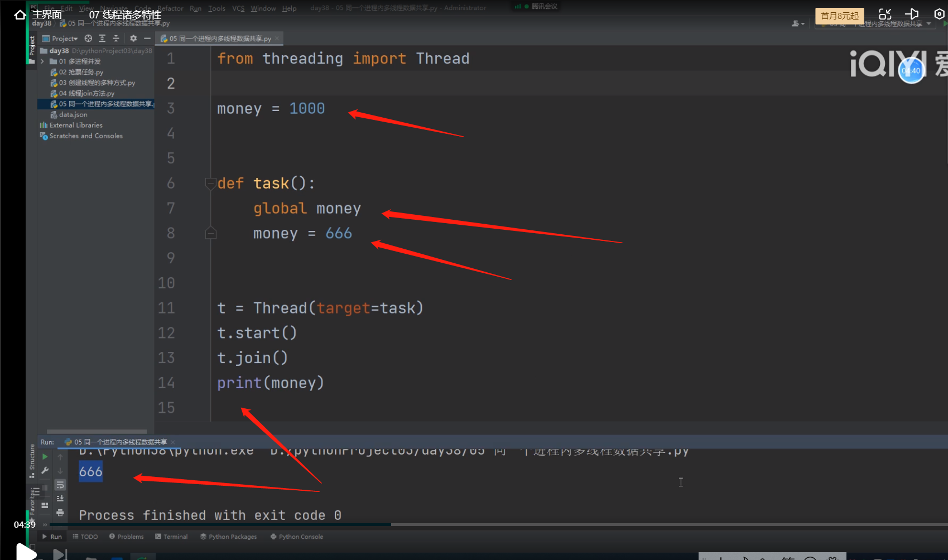The width and height of the screenshot is (948, 560).
Task: Open the Window menu
Action: [x=263, y=8]
